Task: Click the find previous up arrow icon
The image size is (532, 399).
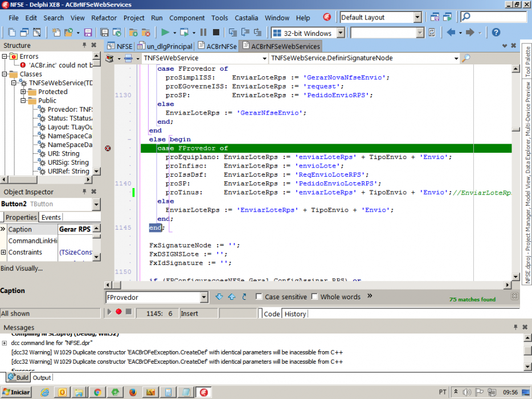Action: click(232, 297)
